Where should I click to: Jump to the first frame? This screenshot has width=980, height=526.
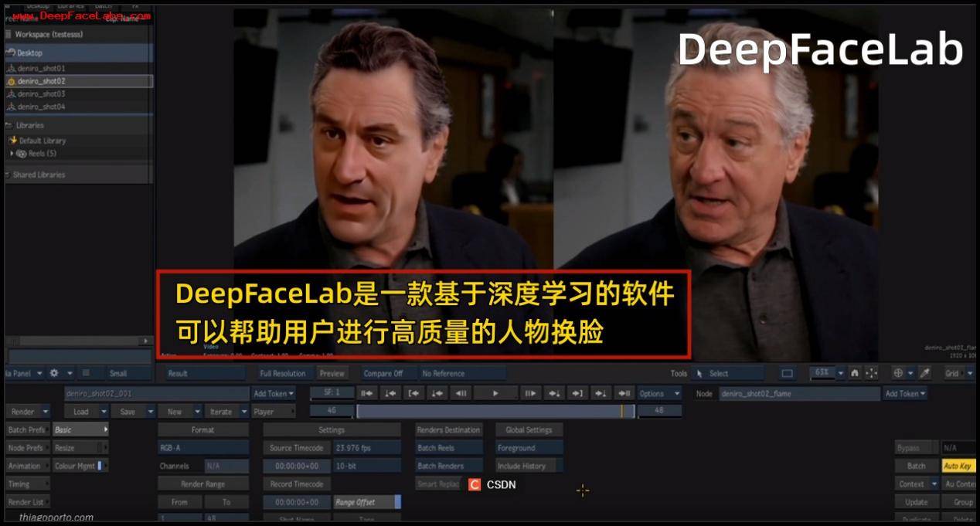367,393
